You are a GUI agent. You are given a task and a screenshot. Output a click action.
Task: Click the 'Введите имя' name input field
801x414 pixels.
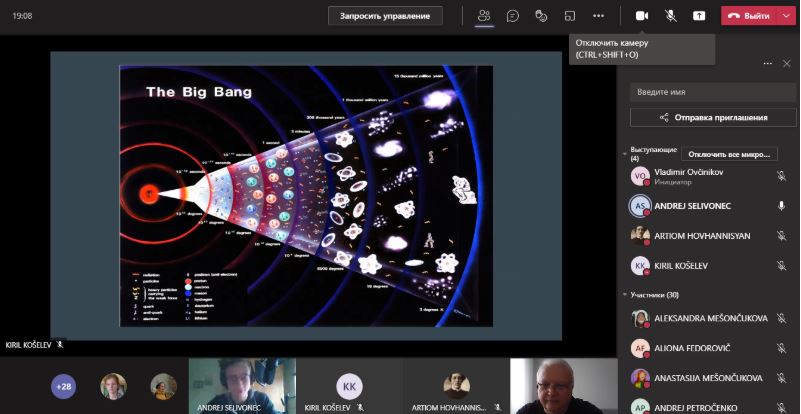pos(713,92)
